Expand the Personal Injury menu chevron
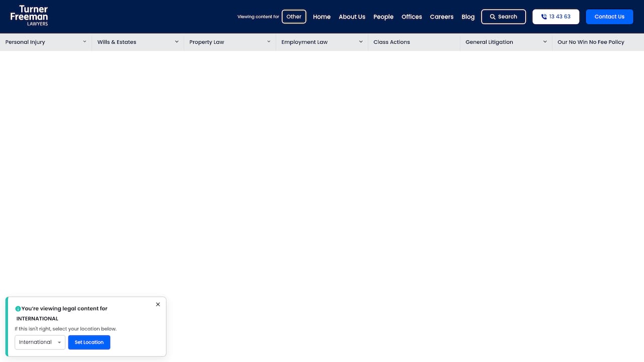Viewport: 644px width, 362px height. point(85,42)
